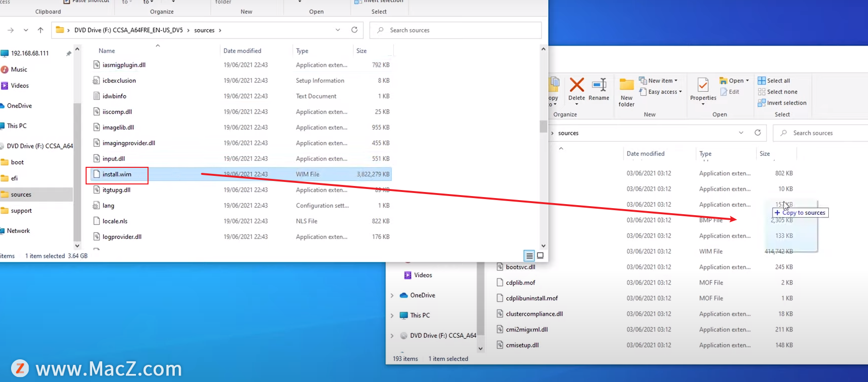Open Videos in front navigation pane
The height and width of the screenshot is (382, 868).
(20, 86)
